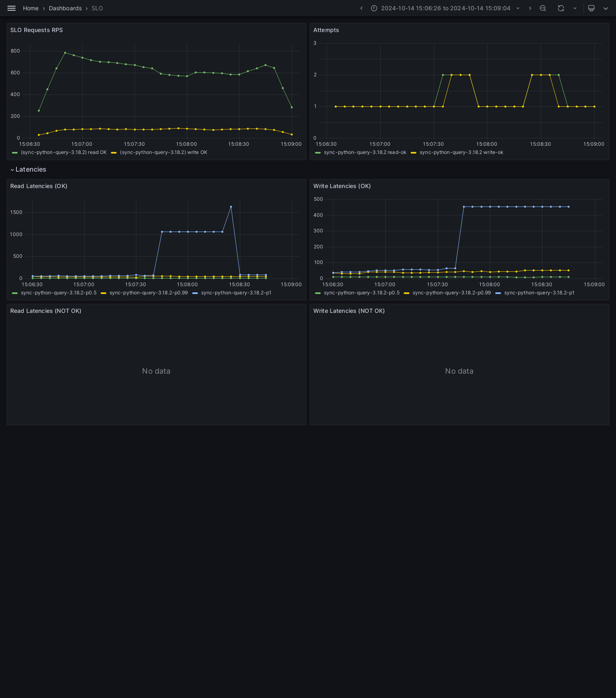
Task: Open the time range picker
Action: click(x=446, y=8)
